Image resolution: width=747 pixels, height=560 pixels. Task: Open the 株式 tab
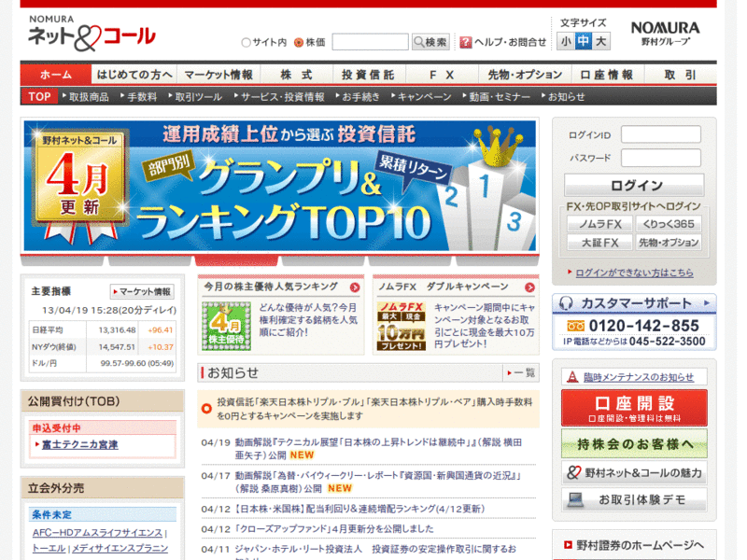pos(296,75)
